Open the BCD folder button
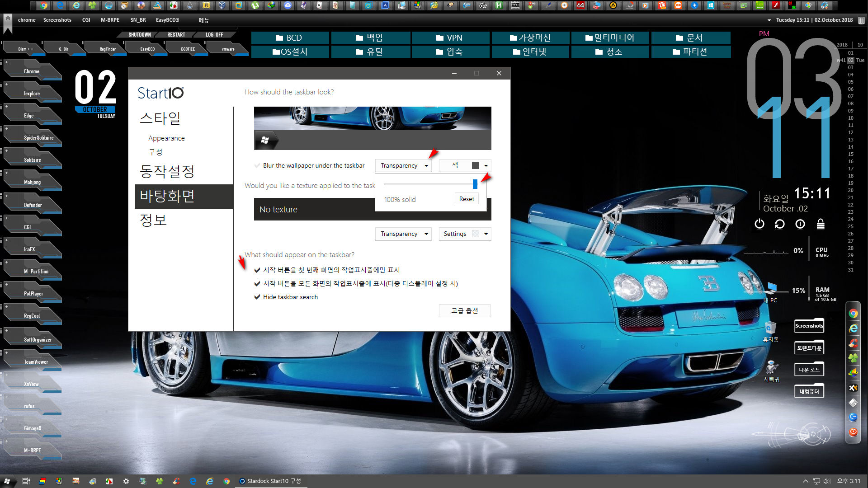 tap(290, 38)
